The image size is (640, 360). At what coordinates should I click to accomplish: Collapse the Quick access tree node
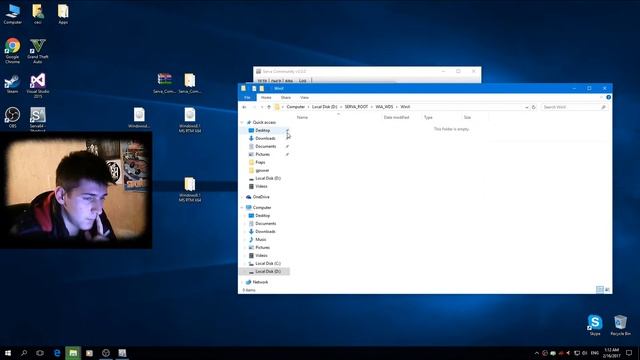pyautogui.click(x=242, y=122)
